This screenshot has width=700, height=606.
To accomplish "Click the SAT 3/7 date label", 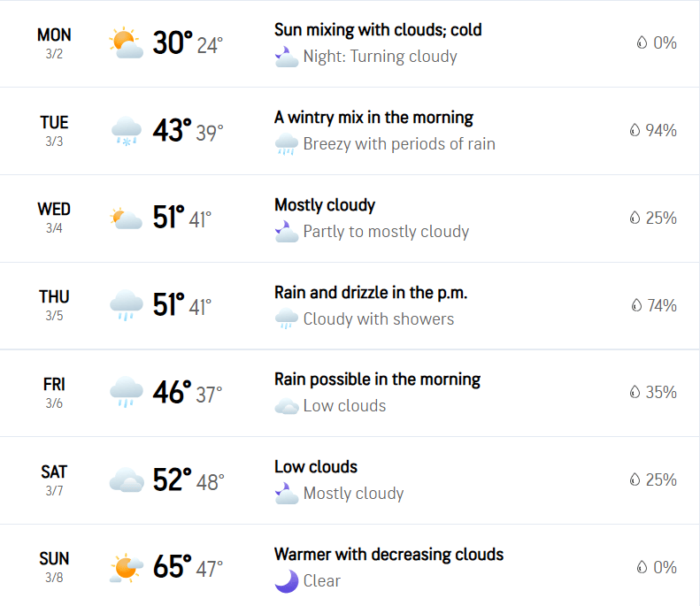I will pyautogui.click(x=54, y=479).
